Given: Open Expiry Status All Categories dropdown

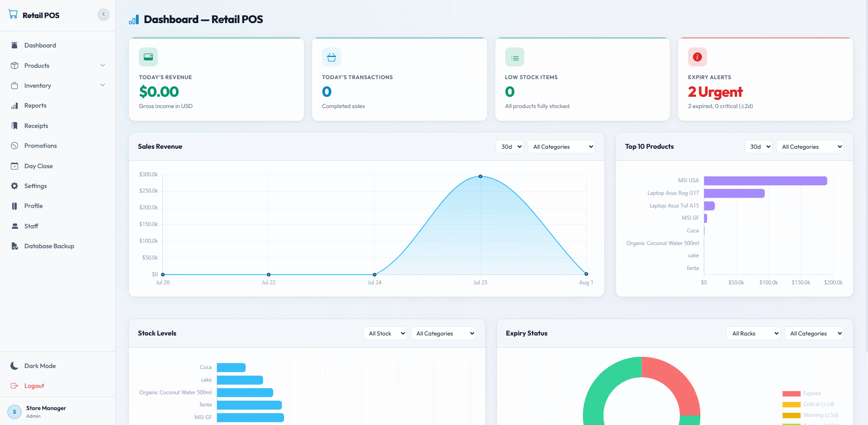Looking at the screenshot, I should (814, 333).
